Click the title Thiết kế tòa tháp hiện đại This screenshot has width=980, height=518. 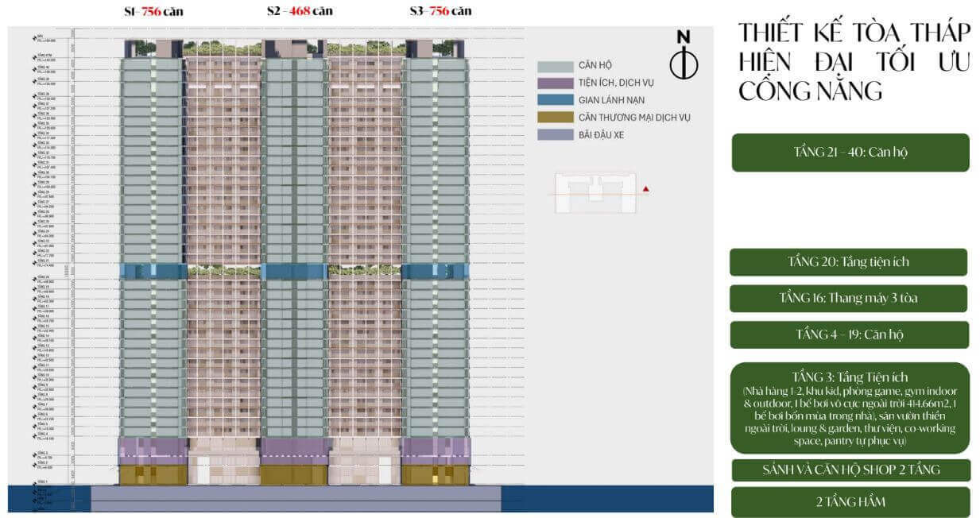point(854,61)
